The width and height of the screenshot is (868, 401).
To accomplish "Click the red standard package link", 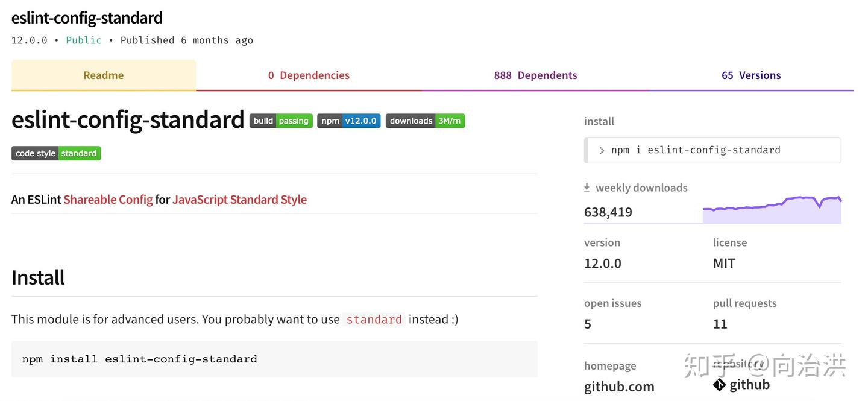I will tap(374, 320).
